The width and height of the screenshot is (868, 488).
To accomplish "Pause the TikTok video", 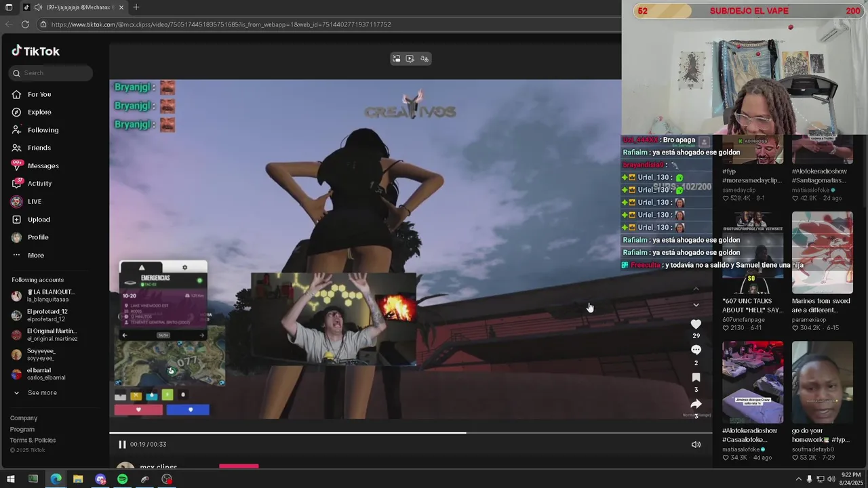I will pyautogui.click(x=122, y=445).
